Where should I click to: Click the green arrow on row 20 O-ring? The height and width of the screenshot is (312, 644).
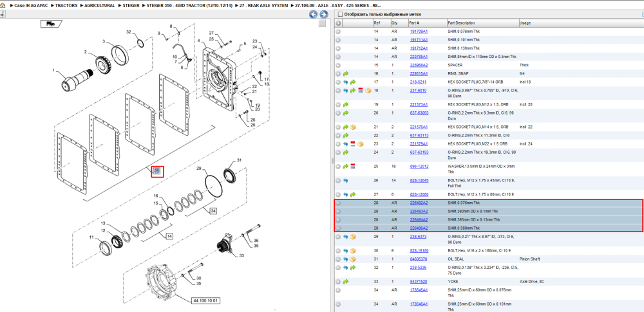(x=346, y=113)
